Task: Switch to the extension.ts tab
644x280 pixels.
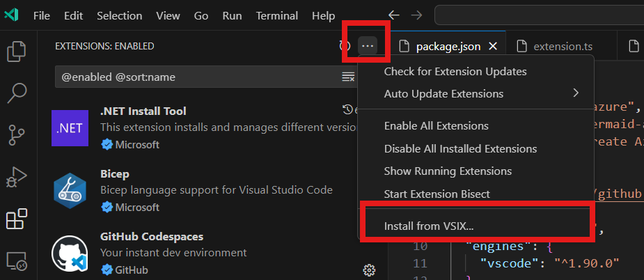Action: (561, 47)
